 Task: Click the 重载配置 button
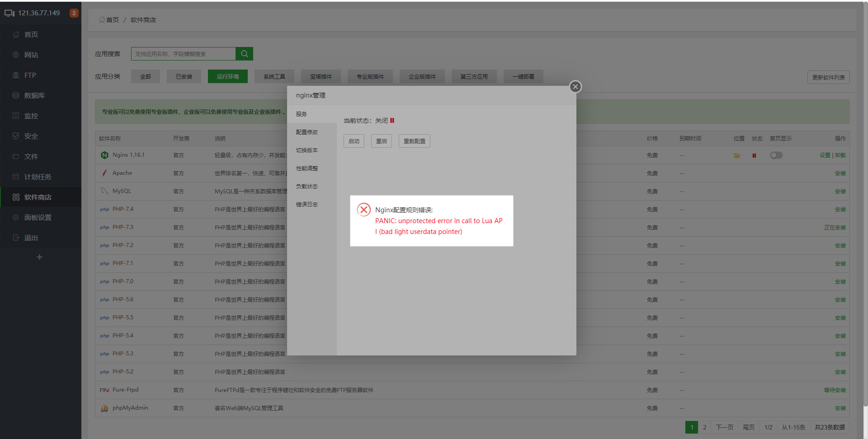click(414, 141)
